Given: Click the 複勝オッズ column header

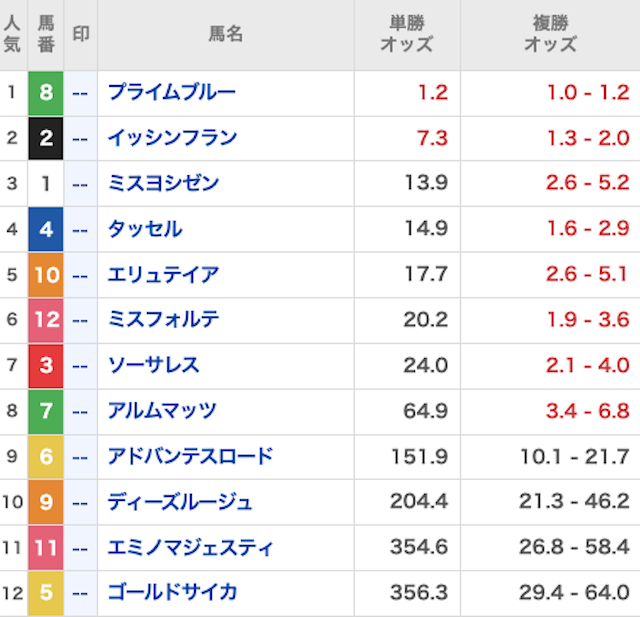Looking at the screenshot, I should [x=550, y=35].
